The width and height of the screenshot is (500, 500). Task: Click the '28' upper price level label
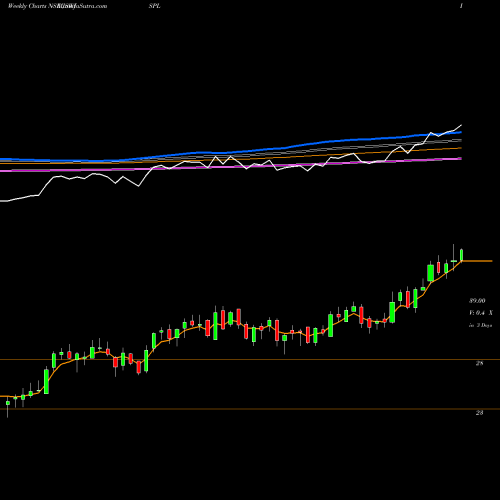pos(479,363)
